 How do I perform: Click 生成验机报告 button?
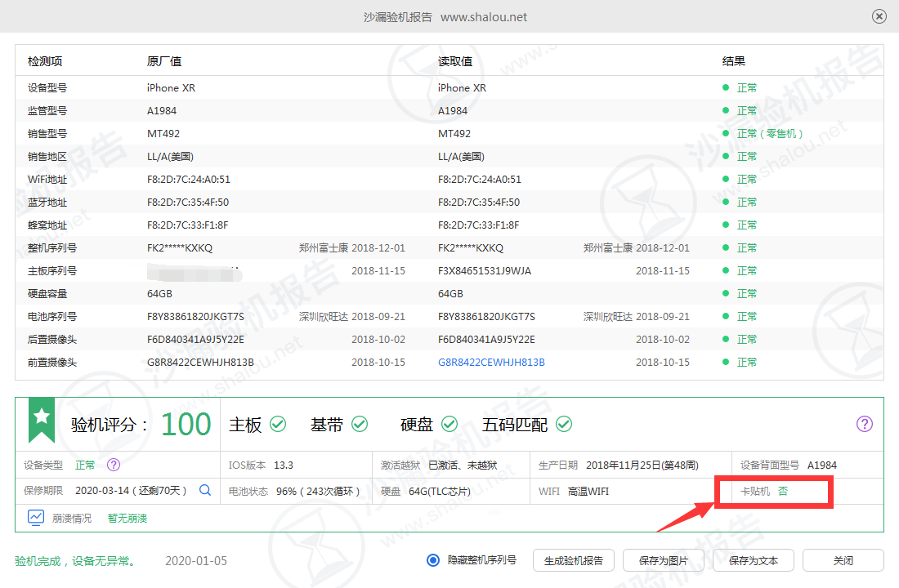[574, 560]
